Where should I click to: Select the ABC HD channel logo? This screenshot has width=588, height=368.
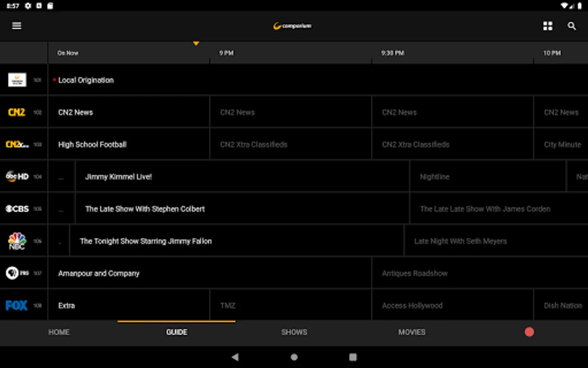pyautogui.click(x=17, y=176)
